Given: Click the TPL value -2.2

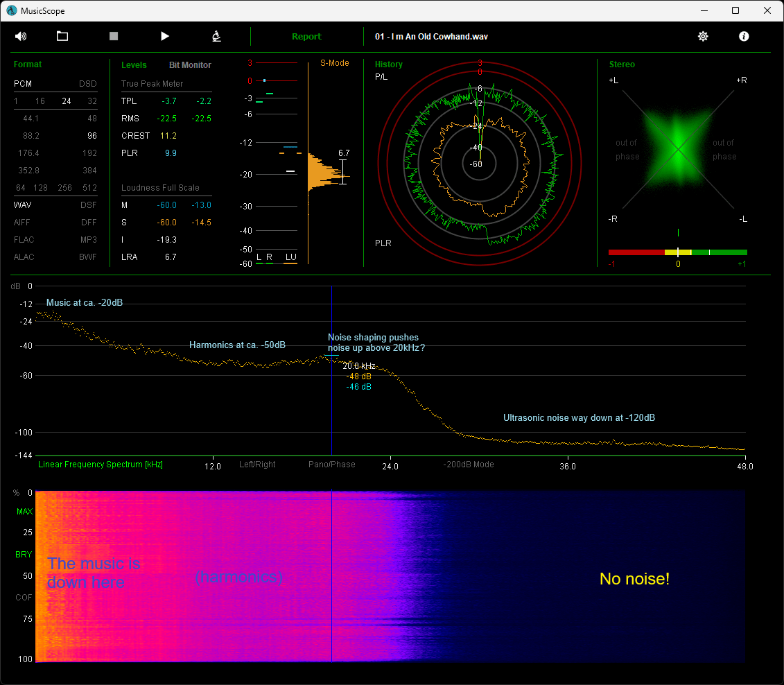Looking at the screenshot, I should tap(204, 101).
